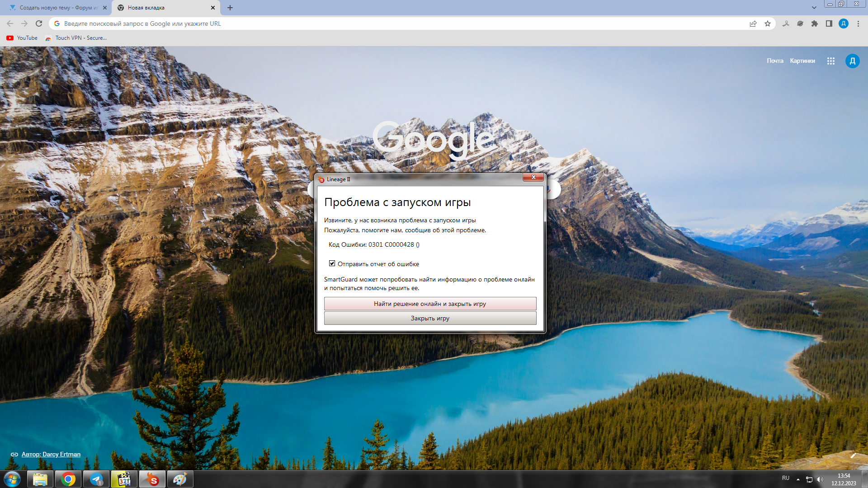This screenshot has width=868, height=488.
Task: Click the Google account avatar on page
Action: pyautogui.click(x=853, y=61)
